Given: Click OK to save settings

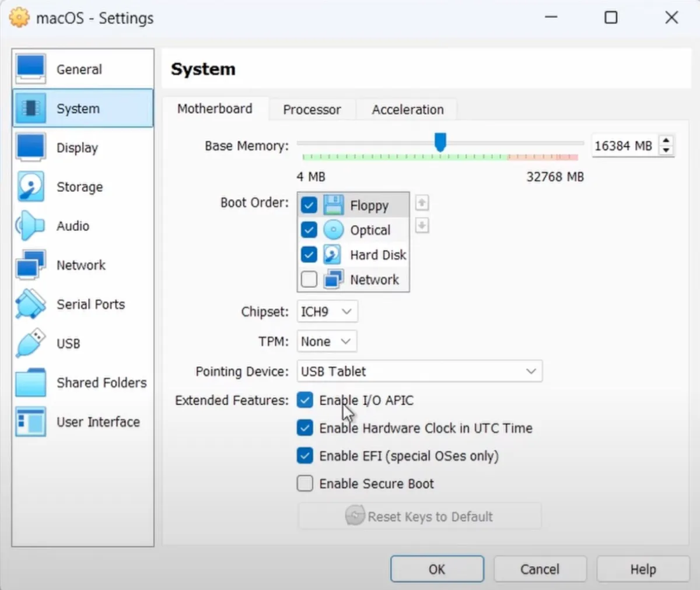Looking at the screenshot, I should [x=437, y=569].
